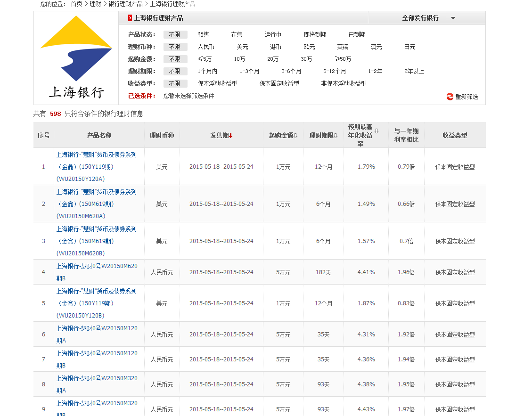Click the 1.79% yield cell
This screenshot has height=416, width=532.
click(x=366, y=167)
